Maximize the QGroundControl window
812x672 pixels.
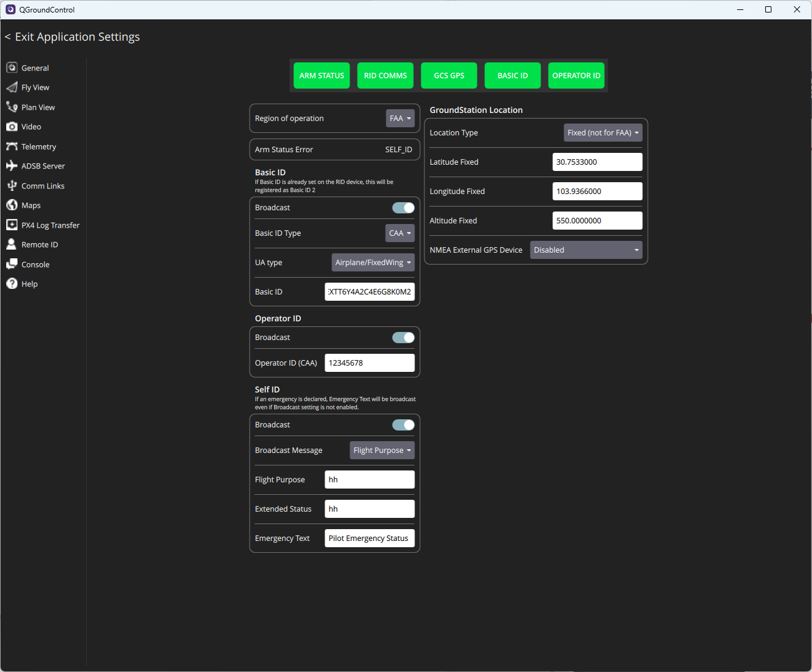tap(768, 9)
